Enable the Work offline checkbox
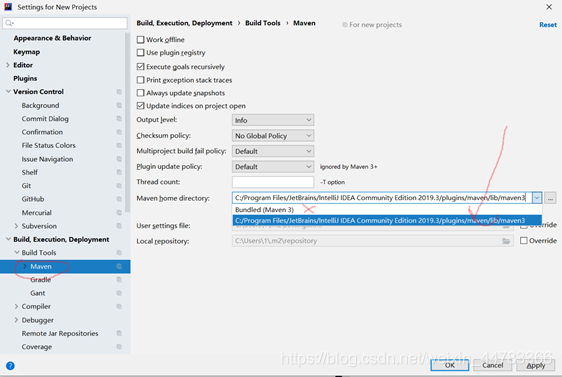Viewport: 562px width, 377px height. pos(140,39)
